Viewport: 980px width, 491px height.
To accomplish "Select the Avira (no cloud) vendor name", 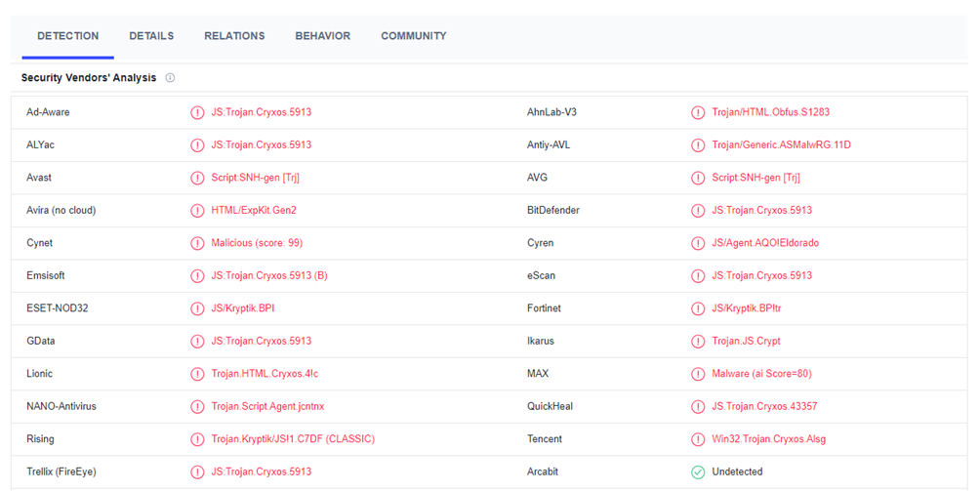I will 61,211.
